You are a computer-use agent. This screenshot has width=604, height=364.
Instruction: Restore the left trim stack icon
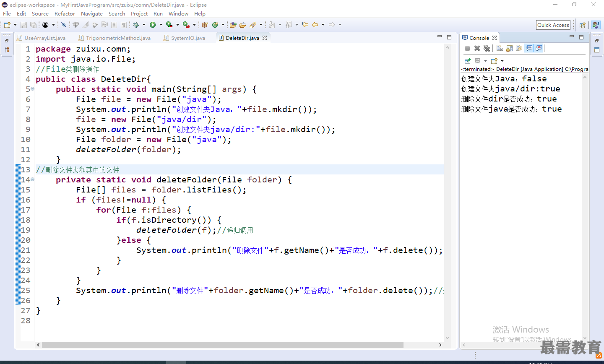[7, 41]
